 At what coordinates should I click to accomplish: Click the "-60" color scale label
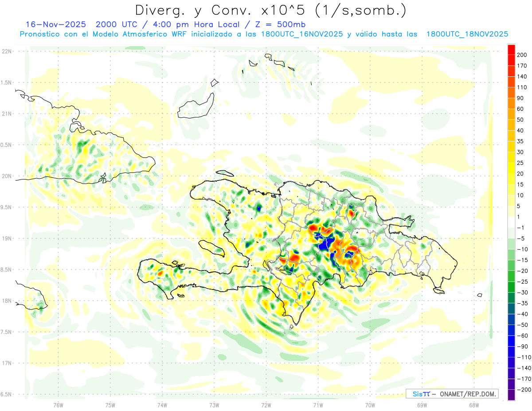tap(522, 336)
